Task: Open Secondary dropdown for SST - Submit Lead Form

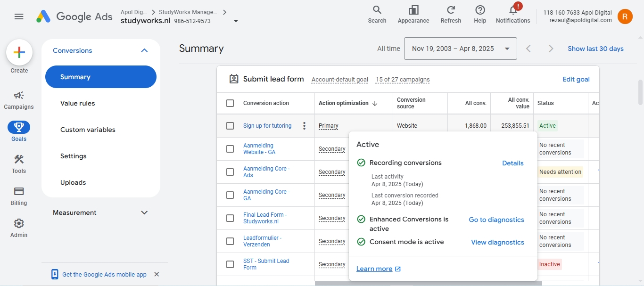Action: [x=332, y=264]
